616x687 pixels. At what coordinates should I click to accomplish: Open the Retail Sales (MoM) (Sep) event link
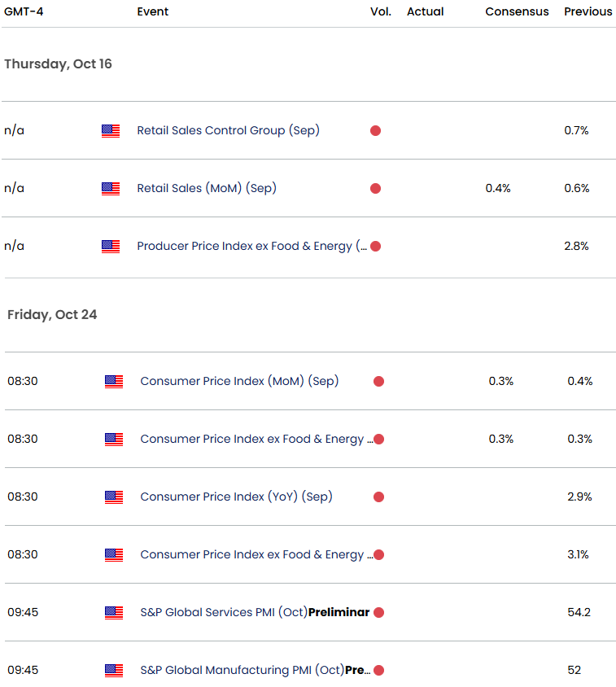pyautogui.click(x=207, y=188)
